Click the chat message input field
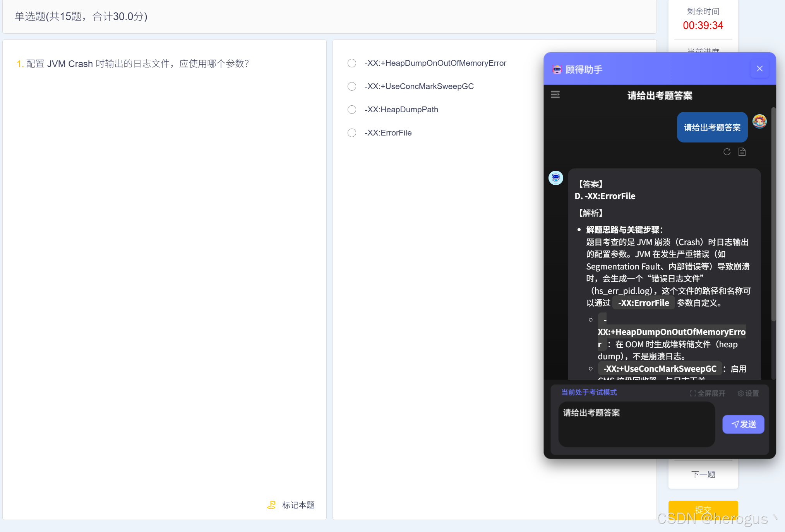Viewport: 785px width, 532px height. (636, 424)
